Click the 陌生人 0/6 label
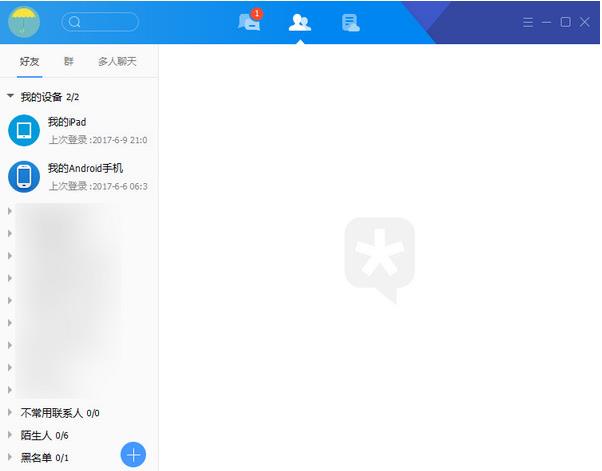The height and width of the screenshot is (471, 602). coord(45,435)
